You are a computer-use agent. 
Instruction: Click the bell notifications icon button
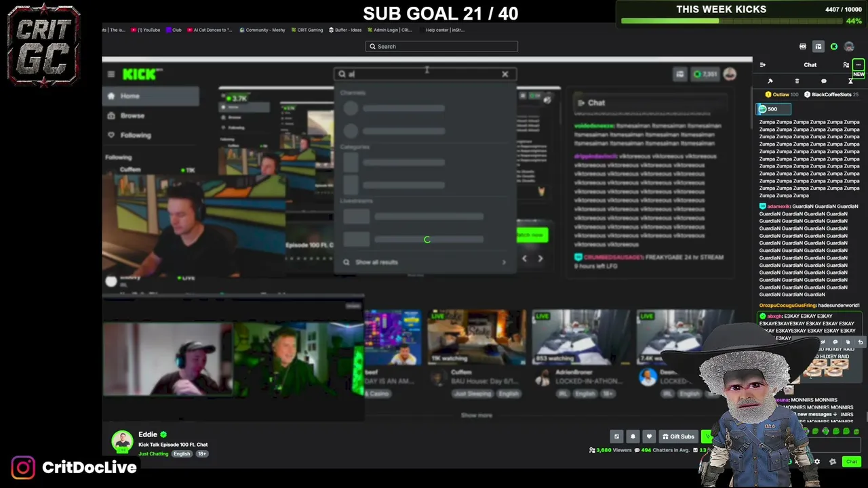pyautogui.click(x=633, y=437)
